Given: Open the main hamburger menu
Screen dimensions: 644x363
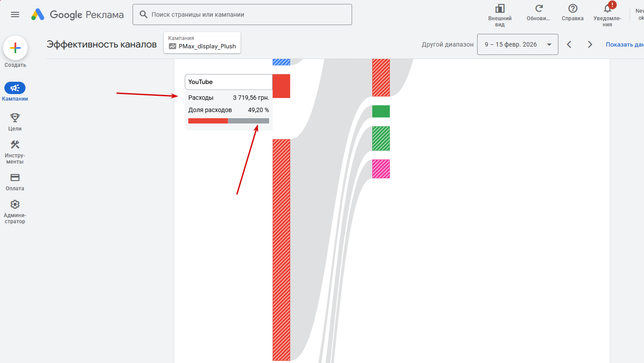Looking at the screenshot, I should pyautogui.click(x=15, y=15).
